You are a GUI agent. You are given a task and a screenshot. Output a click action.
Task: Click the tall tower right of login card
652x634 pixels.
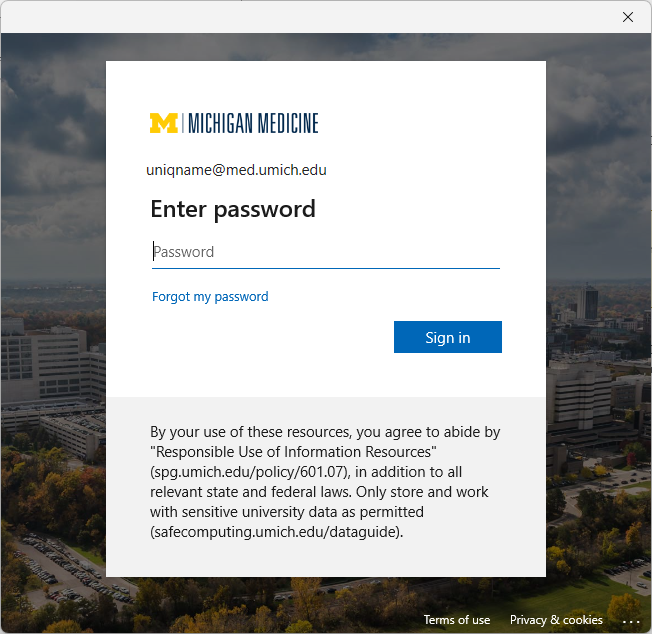(587, 302)
